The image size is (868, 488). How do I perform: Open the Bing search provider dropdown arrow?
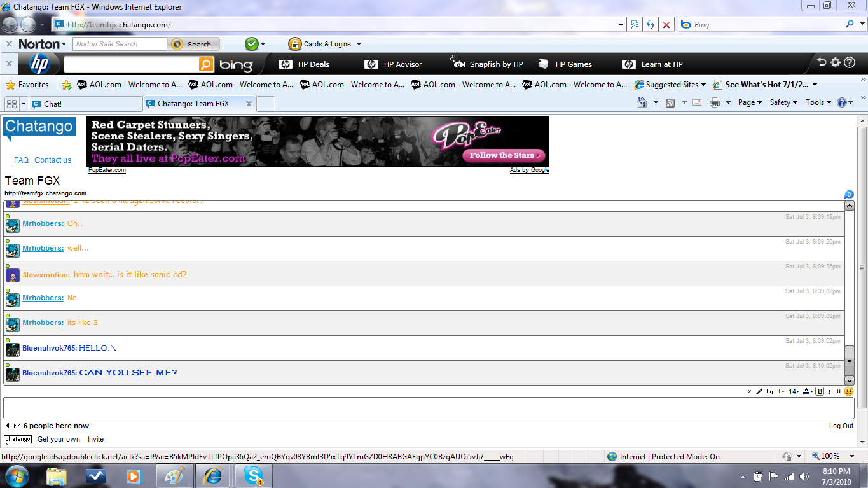pyautogui.click(x=860, y=25)
